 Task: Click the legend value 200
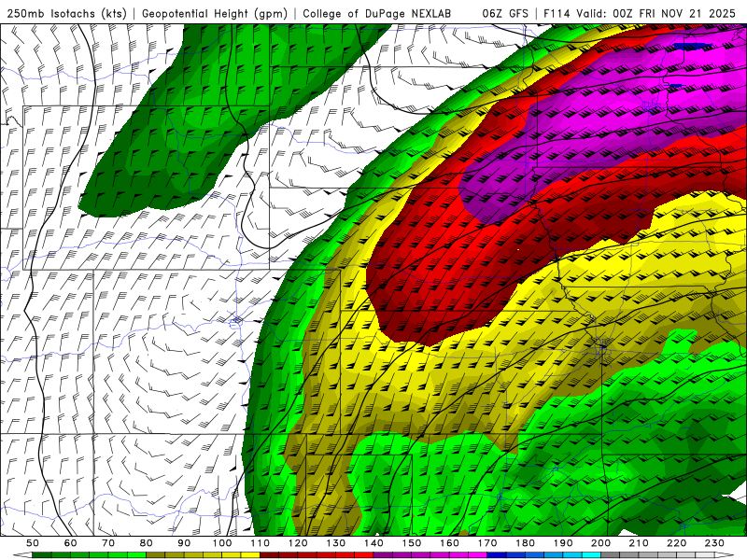(x=601, y=543)
